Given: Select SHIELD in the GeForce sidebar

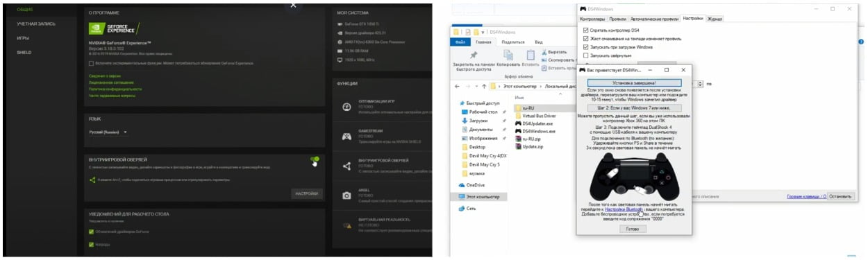Looking at the screenshot, I should click(x=24, y=52).
